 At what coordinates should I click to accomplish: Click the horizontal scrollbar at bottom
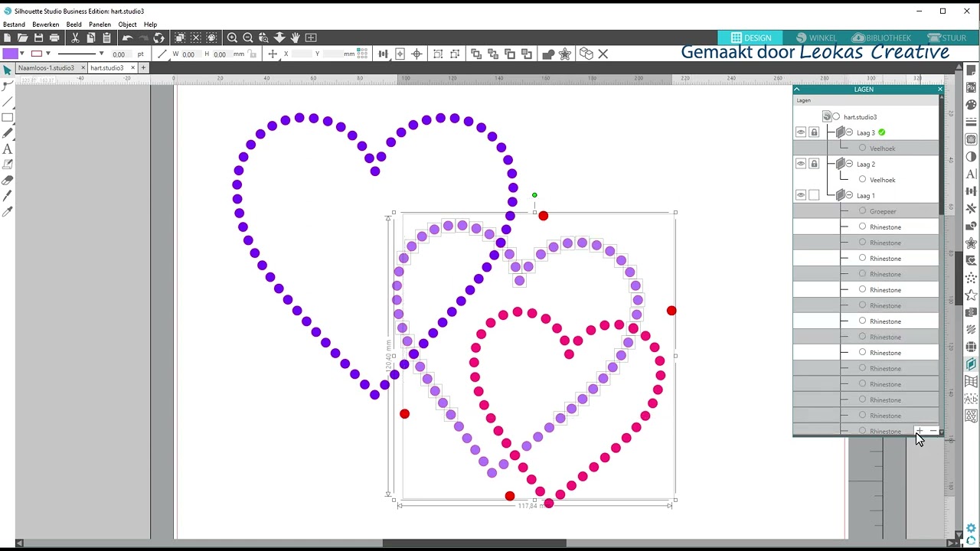coord(474,543)
